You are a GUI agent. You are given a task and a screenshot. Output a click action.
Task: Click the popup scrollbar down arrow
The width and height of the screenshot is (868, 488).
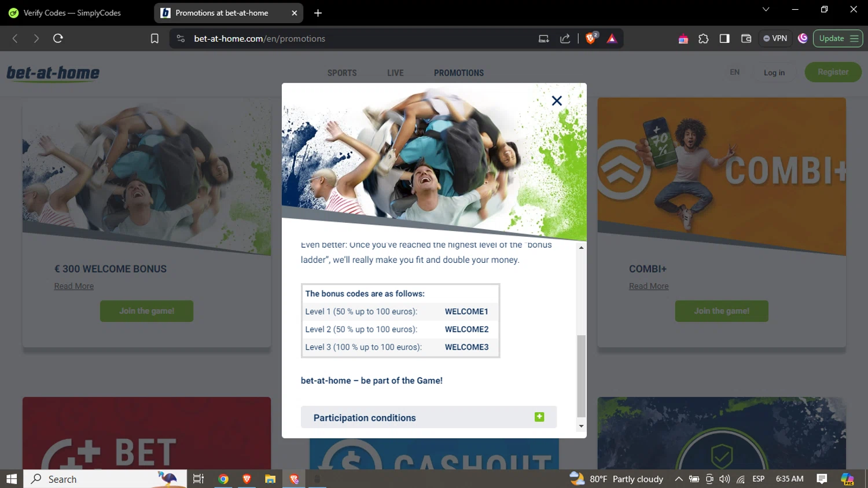point(581,426)
